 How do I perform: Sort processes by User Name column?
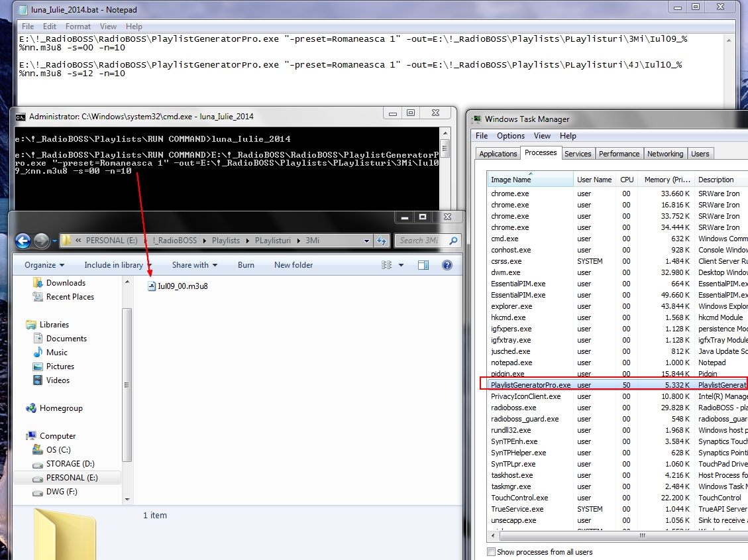(x=594, y=180)
